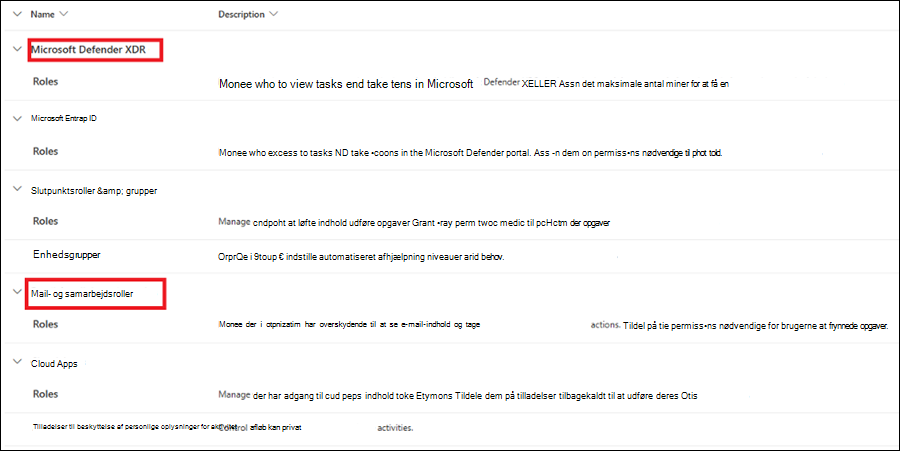Viewport: 900px width, 451px height.
Task: Select the Slutpunktsroller & grupper heading
Action: tap(94, 190)
